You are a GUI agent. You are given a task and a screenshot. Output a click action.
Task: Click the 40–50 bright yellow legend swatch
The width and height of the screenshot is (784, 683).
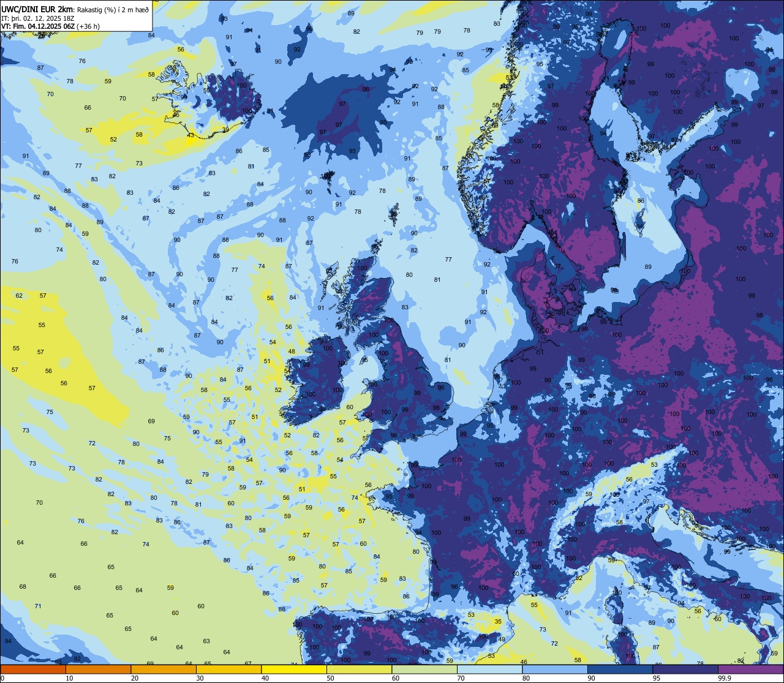[x=294, y=669]
